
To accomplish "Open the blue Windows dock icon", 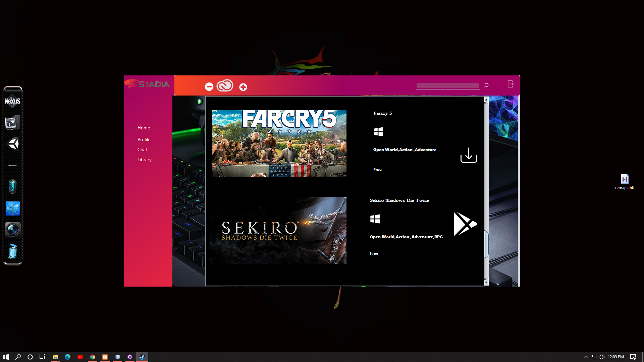I will click(13, 208).
